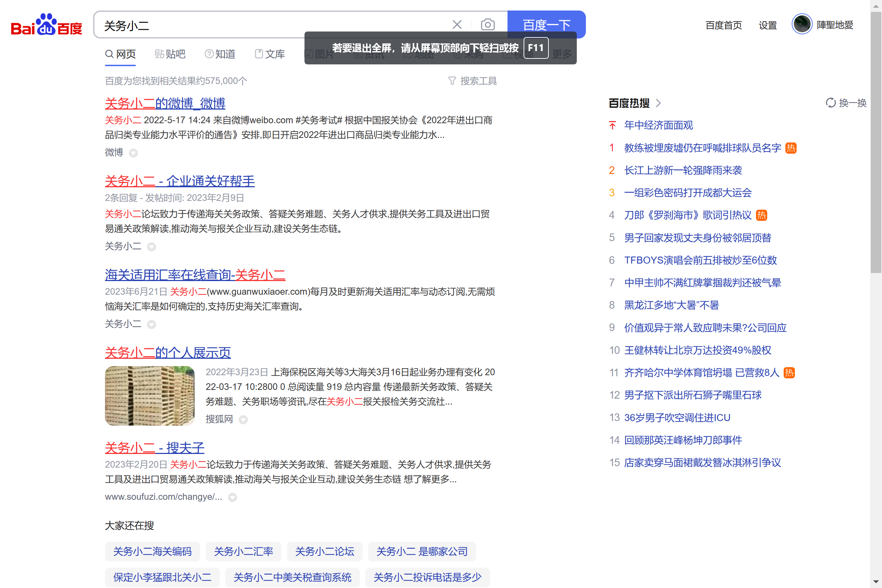The height and width of the screenshot is (588, 882).
Task: Open hot search 刀郎《罗刹海市》歌词引热议
Action: 688,215
